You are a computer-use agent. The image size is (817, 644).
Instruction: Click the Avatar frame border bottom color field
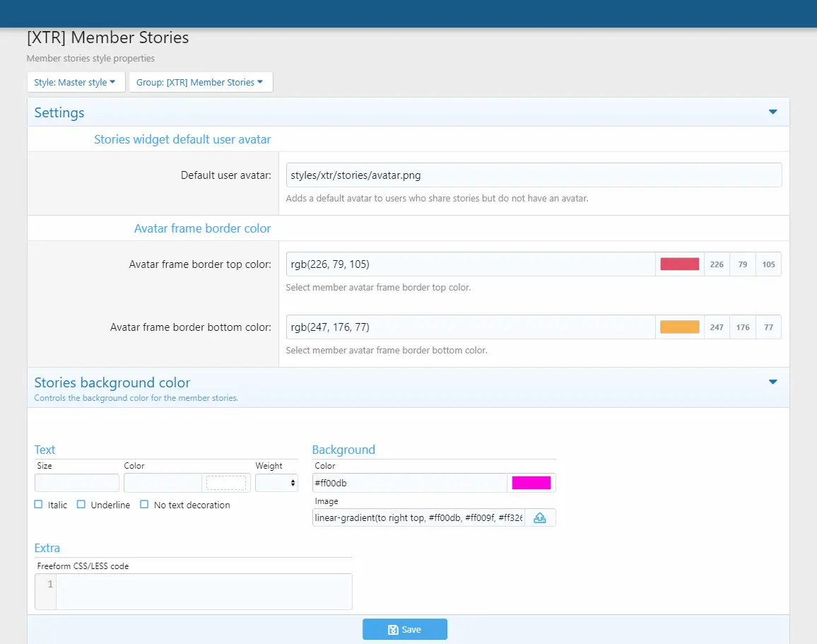pos(471,327)
